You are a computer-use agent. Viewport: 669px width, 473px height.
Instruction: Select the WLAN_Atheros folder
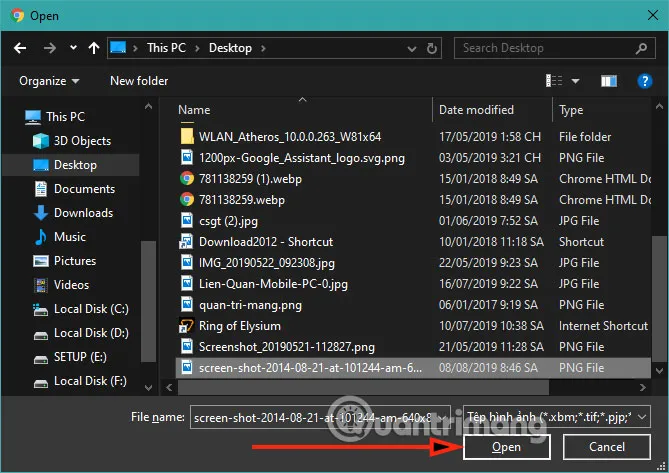(289, 136)
